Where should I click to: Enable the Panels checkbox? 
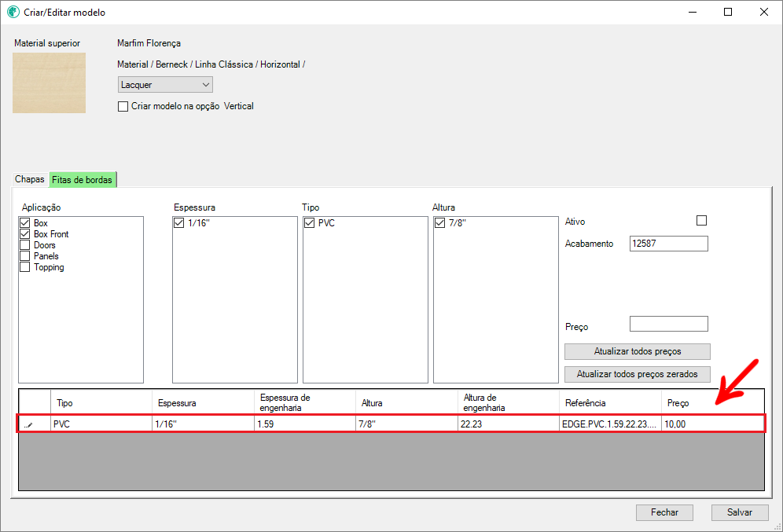coord(25,256)
